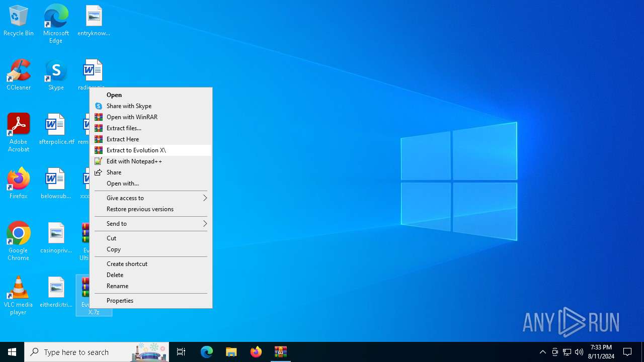Choose Edit with Notepad++

pyautogui.click(x=151, y=161)
